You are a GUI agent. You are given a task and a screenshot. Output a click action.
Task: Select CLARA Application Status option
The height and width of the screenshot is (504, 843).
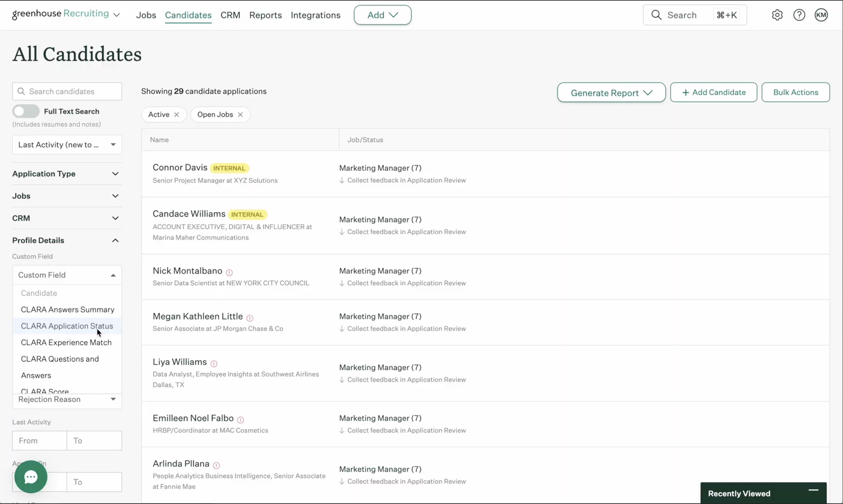(x=67, y=326)
